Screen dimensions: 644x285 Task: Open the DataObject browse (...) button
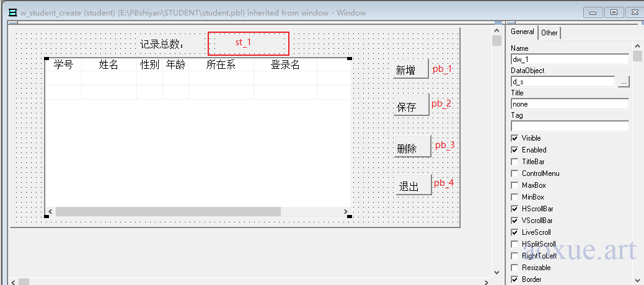coord(624,82)
